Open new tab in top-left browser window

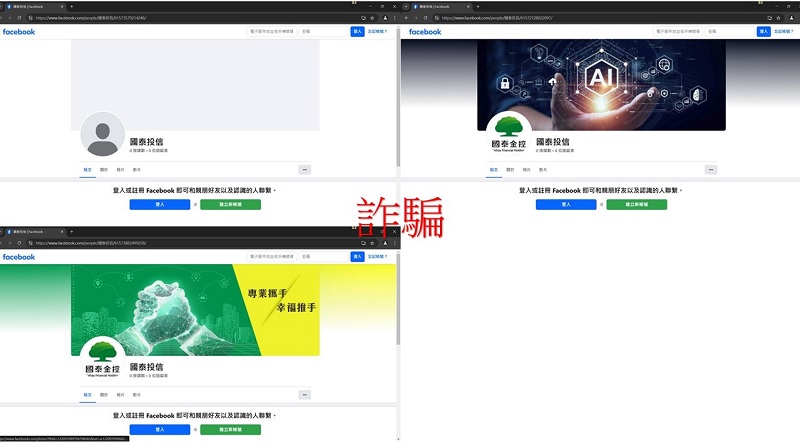[71, 7]
